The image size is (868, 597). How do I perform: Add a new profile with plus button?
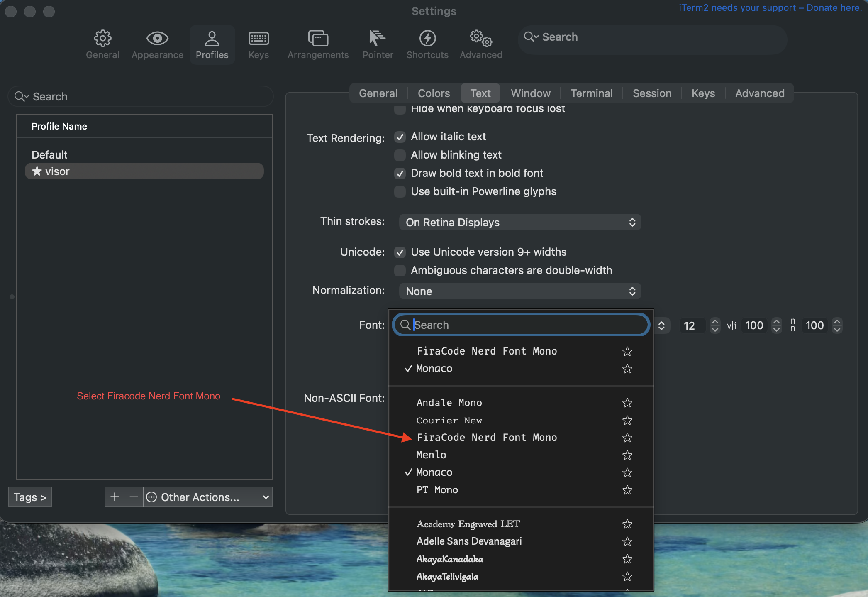[115, 497]
